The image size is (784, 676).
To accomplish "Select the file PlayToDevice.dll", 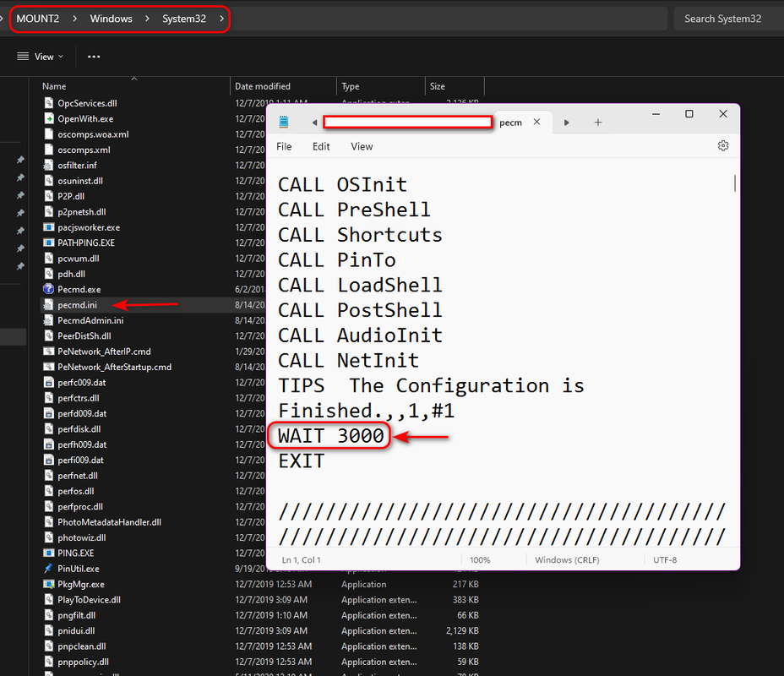I will click(x=89, y=599).
